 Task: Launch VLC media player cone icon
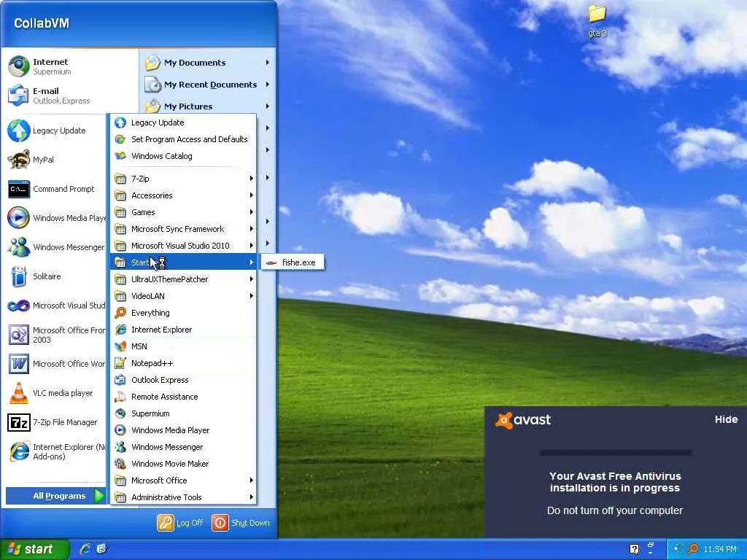point(19,393)
